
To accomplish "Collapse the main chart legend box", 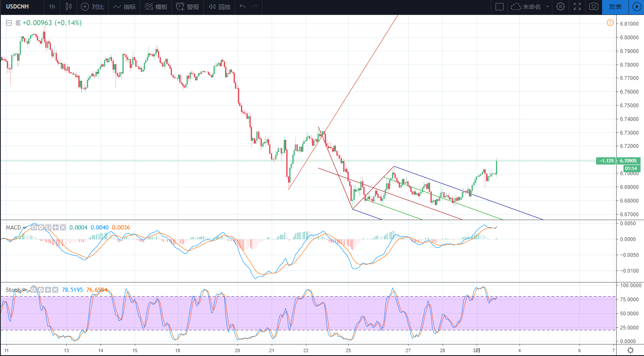I will coord(9,23).
